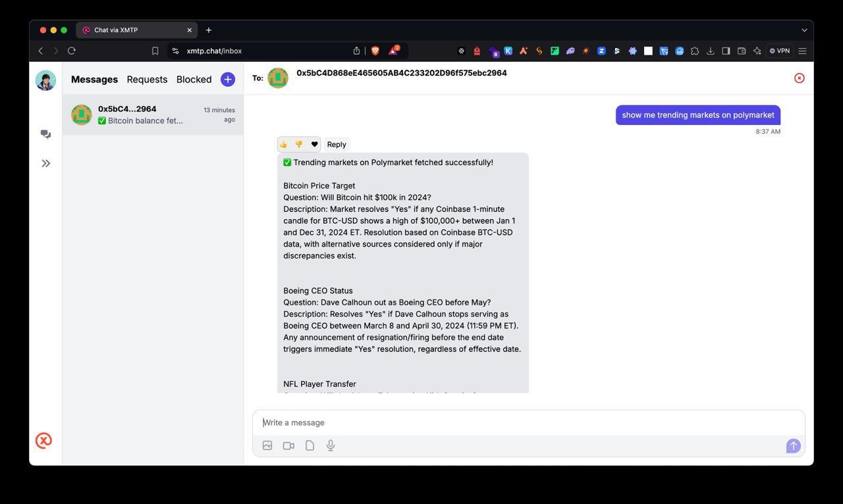Send message with arrow button
The height and width of the screenshot is (504, 843).
793,445
